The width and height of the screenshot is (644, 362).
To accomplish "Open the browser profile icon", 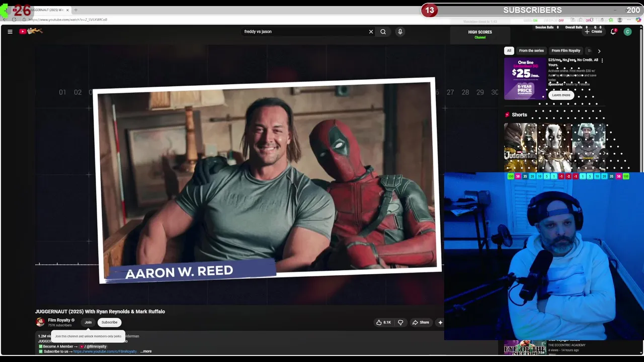I will pyautogui.click(x=620, y=20).
